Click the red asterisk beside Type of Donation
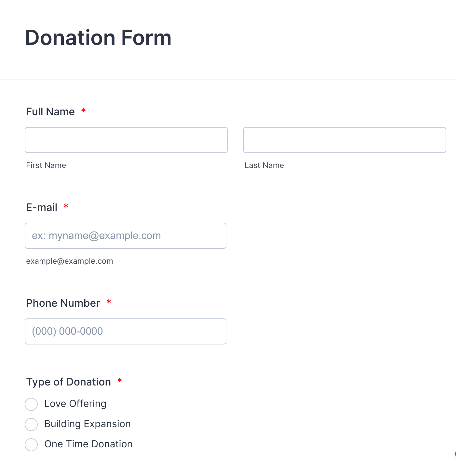The image size is (456, 476). (120, 381)
